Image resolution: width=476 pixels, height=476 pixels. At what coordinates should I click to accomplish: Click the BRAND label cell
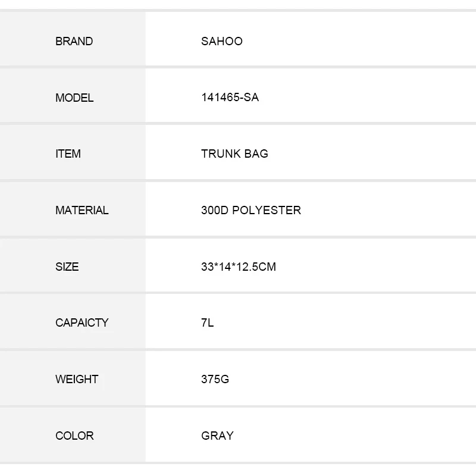pos(74,42)
